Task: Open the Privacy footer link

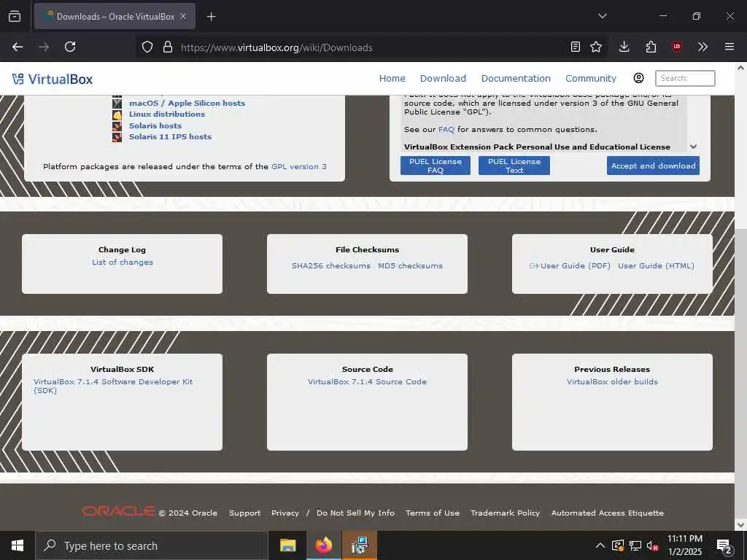Action: [285, 513]
